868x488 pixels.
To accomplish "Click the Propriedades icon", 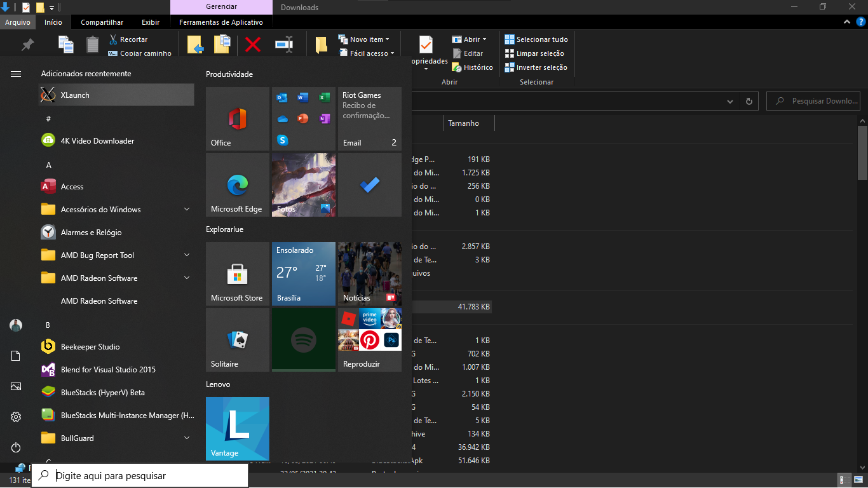I will 424,46.
